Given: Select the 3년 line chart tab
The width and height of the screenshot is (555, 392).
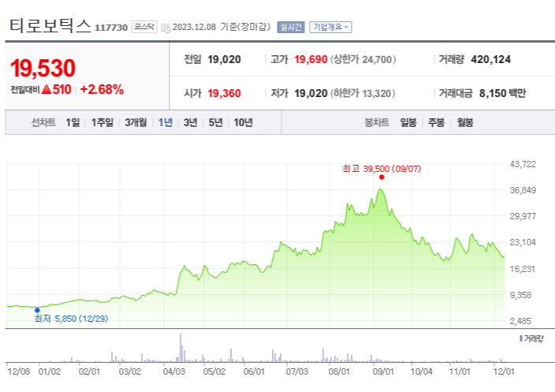Looking at the screenshot, I should pyautogui.click(x=190, y=122).
